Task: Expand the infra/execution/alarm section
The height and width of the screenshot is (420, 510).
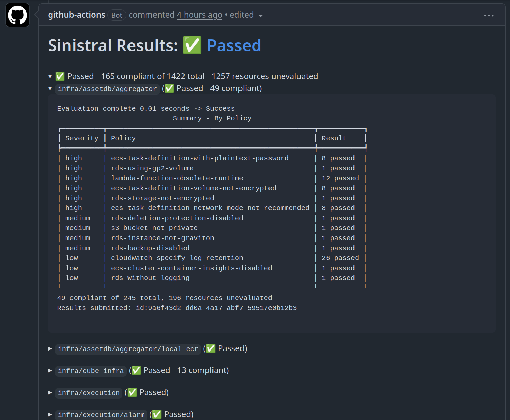Action: click(x=50, y=414)
